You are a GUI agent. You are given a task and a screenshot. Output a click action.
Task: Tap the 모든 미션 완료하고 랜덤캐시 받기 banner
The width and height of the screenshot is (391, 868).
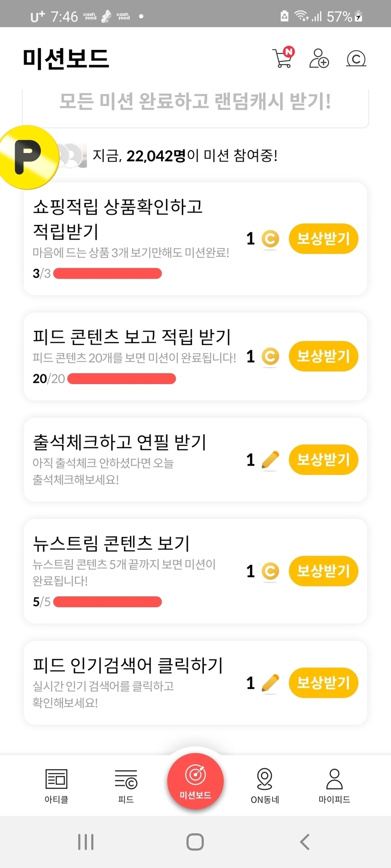coord(195,102)
